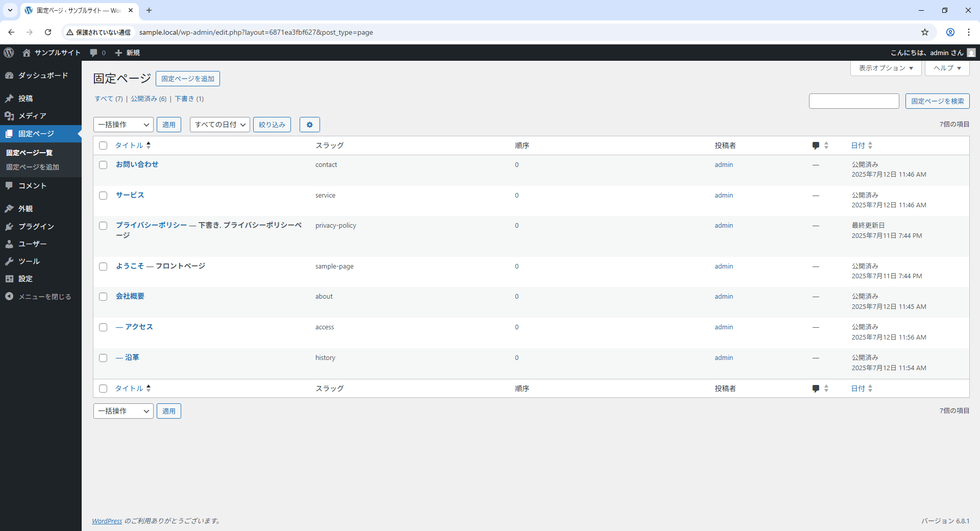Click the プラグイン plugin icon in sidebar

(x=9, y=226)
